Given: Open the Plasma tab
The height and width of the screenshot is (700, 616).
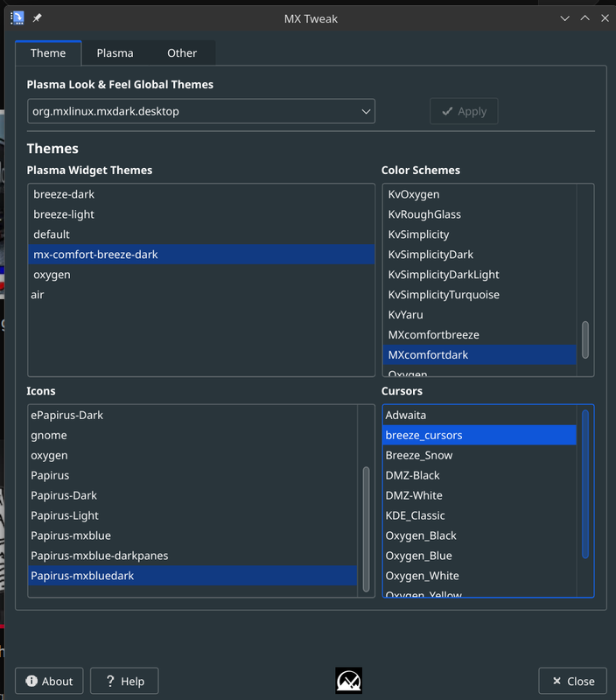Looking at the screenshot, I should pyautogui.click(x=115, y=53).
